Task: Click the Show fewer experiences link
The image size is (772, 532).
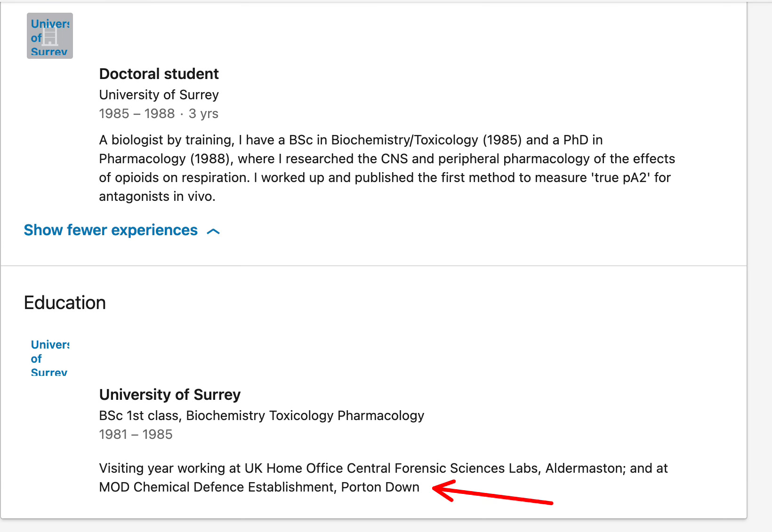Action: point(111,230)
